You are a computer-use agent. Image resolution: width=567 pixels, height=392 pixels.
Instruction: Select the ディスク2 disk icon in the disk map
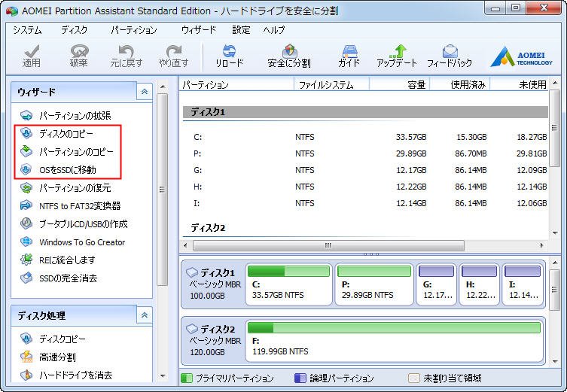(x=192, y=329)
